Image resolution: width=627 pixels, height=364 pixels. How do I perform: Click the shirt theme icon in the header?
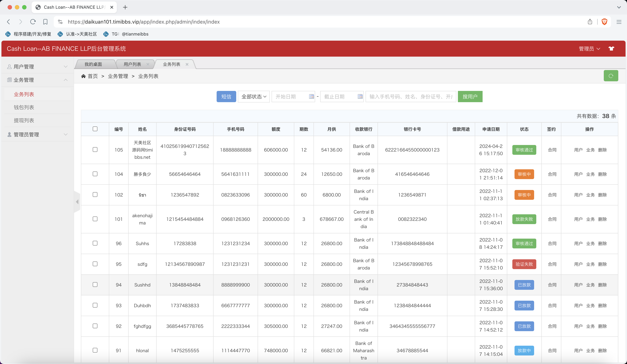611,48
